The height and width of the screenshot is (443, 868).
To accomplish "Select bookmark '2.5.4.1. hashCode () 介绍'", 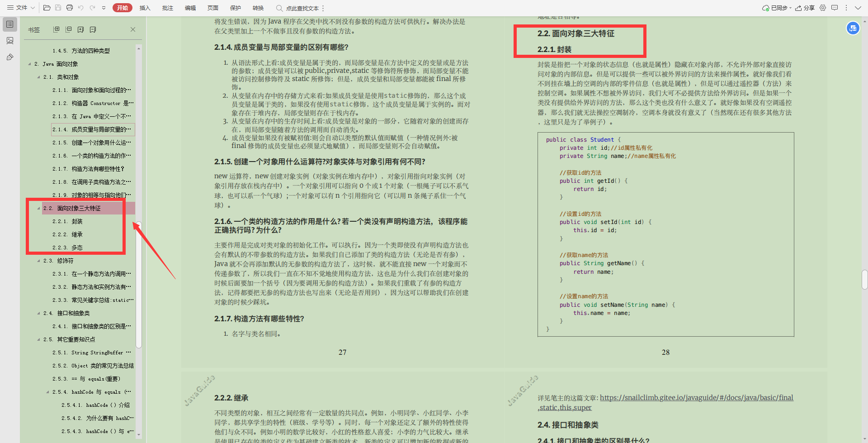I will coord(95,405).
